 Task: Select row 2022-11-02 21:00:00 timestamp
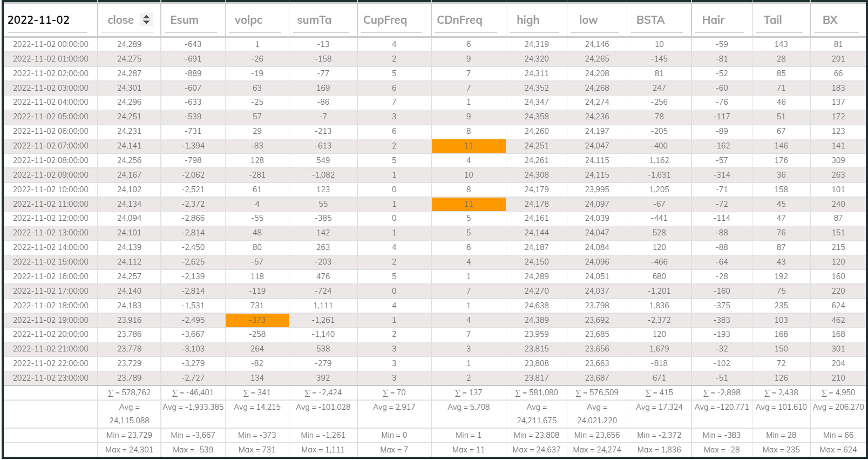click(51, 349)
